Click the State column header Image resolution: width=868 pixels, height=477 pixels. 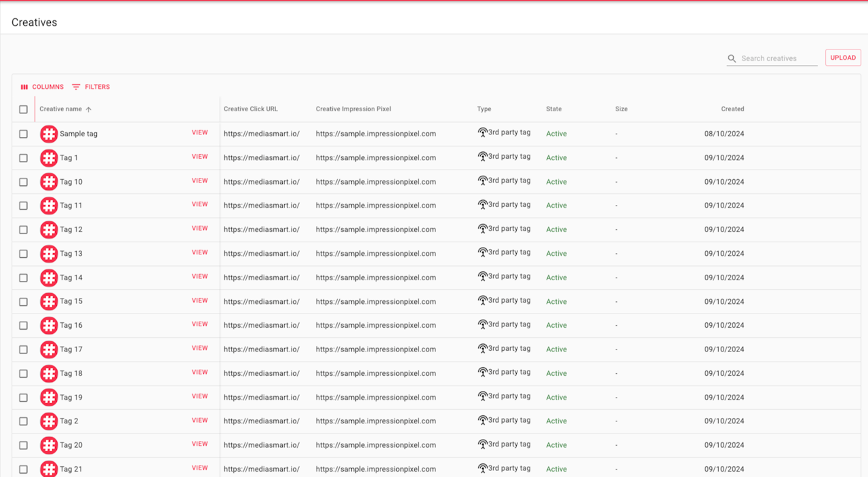554,109
